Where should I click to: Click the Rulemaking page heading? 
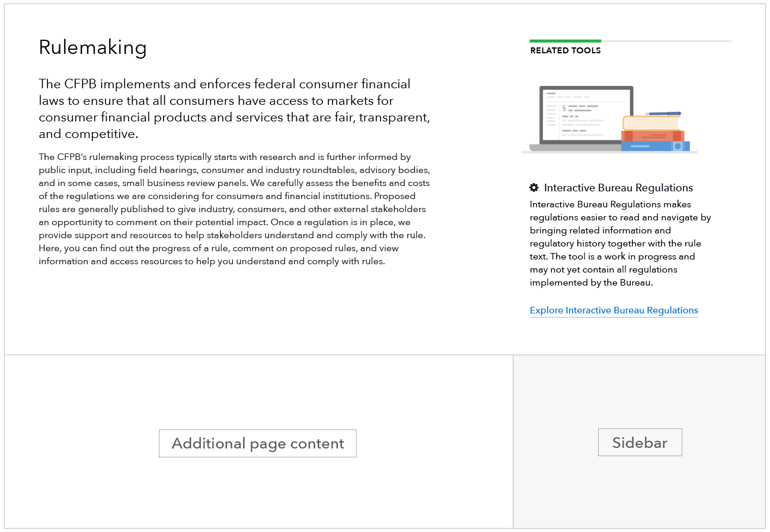92,47
